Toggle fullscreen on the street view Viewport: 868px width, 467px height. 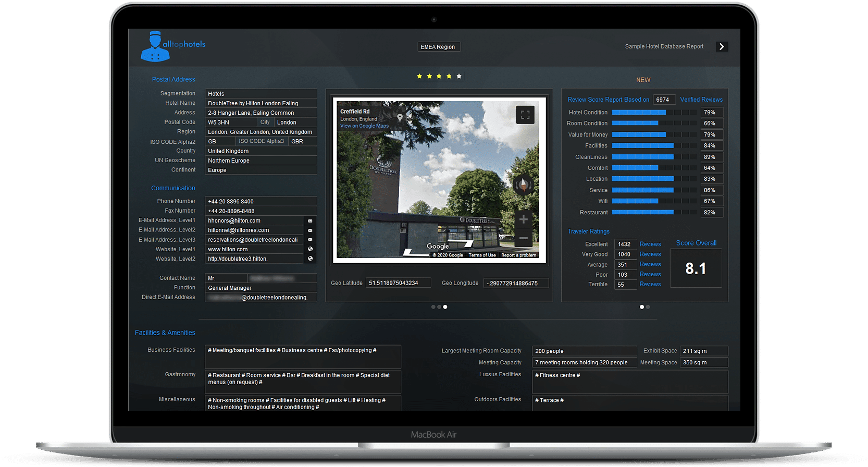tap(525, 115)
